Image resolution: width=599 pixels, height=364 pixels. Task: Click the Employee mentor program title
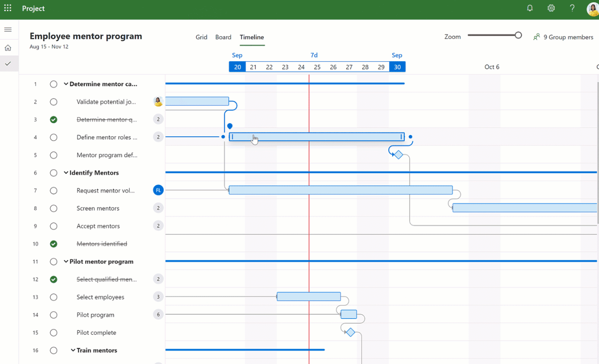point(86,36)
